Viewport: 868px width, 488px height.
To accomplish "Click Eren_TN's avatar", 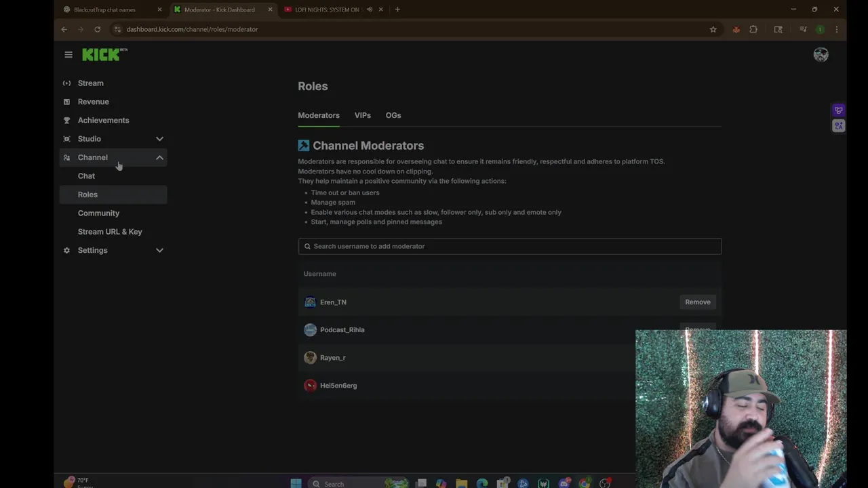I will point(310,302).
